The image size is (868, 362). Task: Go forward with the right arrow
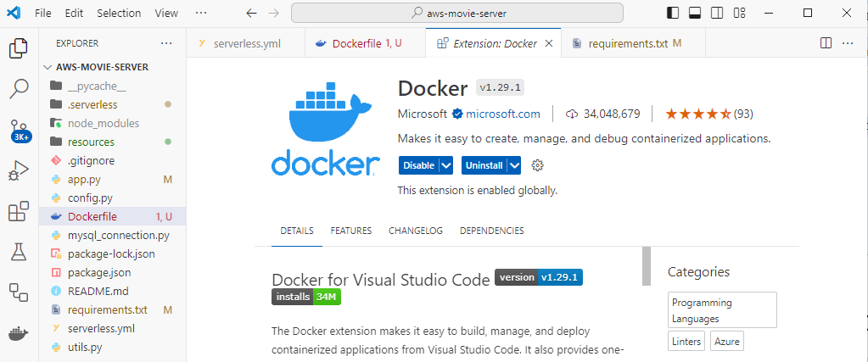[x=273, y=14]
